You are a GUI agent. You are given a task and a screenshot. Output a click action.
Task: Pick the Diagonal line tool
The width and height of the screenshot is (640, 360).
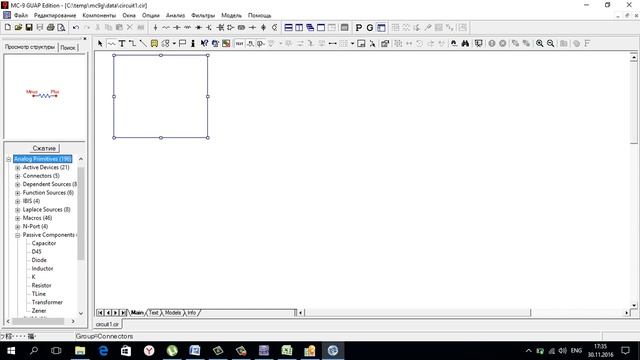point(143,43)
